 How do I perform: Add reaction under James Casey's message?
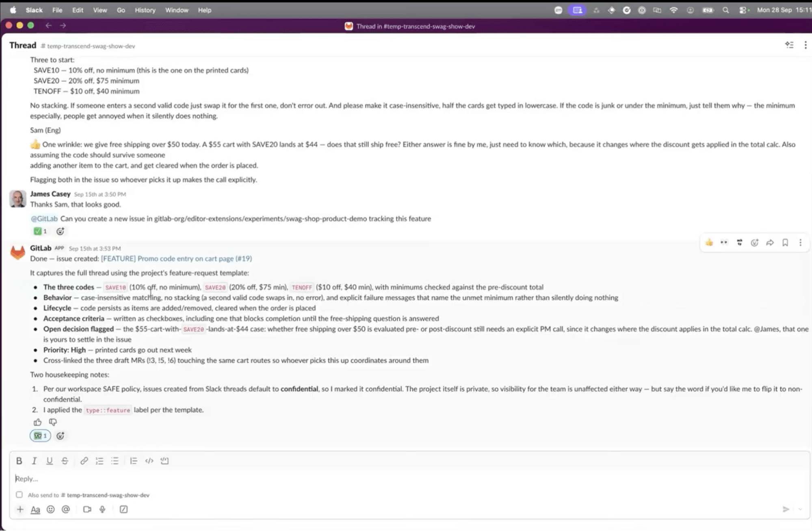click(x=60, y=231)
